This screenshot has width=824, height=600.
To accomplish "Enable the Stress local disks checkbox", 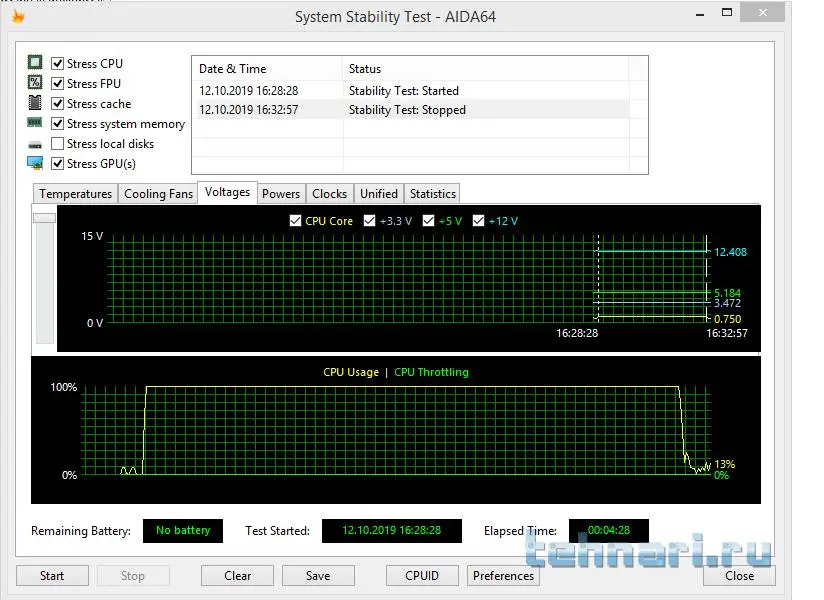I will tap(57, 143).
